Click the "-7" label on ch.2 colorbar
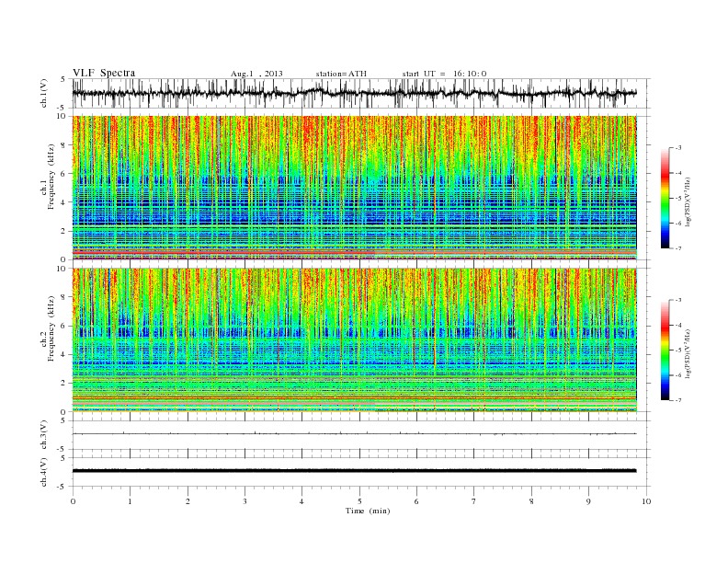Screen dimensions: 728x563 [678, 400]
